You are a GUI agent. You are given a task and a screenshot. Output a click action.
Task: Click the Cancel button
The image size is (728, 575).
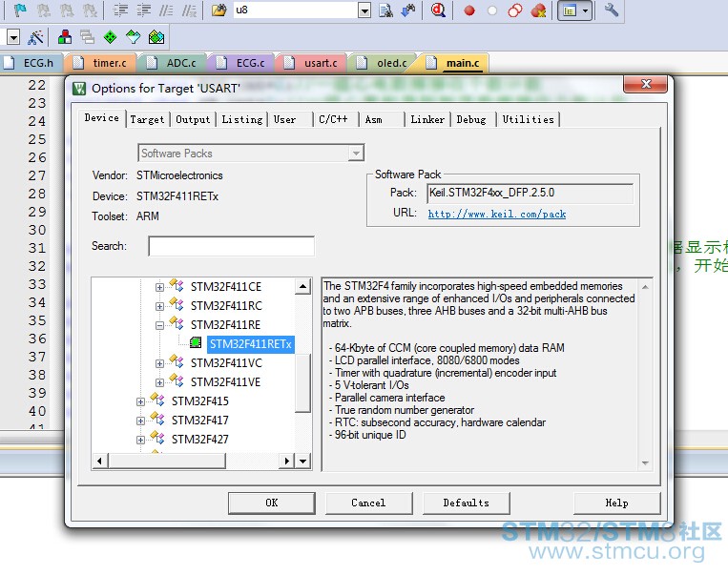[368, 503]
